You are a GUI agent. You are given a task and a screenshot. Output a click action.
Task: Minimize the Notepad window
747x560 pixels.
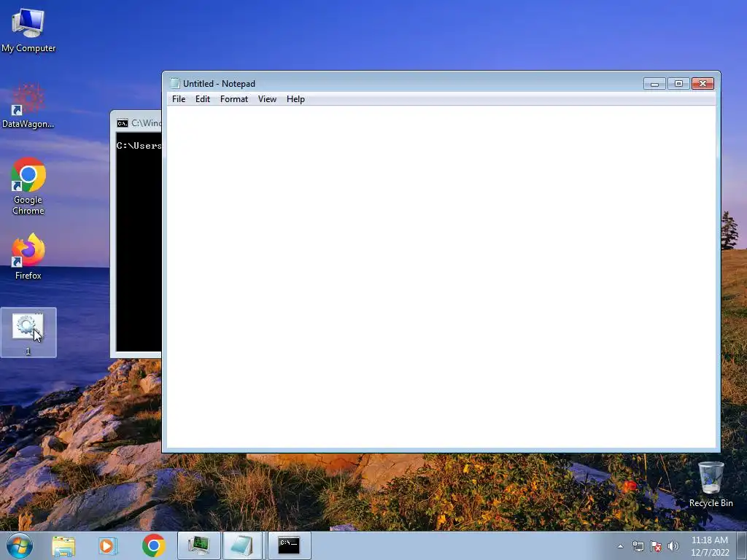coord(654,84)
